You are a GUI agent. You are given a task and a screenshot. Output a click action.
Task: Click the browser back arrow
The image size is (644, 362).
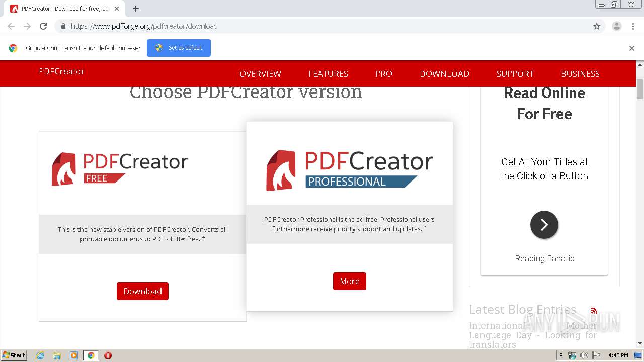(x=11, y=26)
